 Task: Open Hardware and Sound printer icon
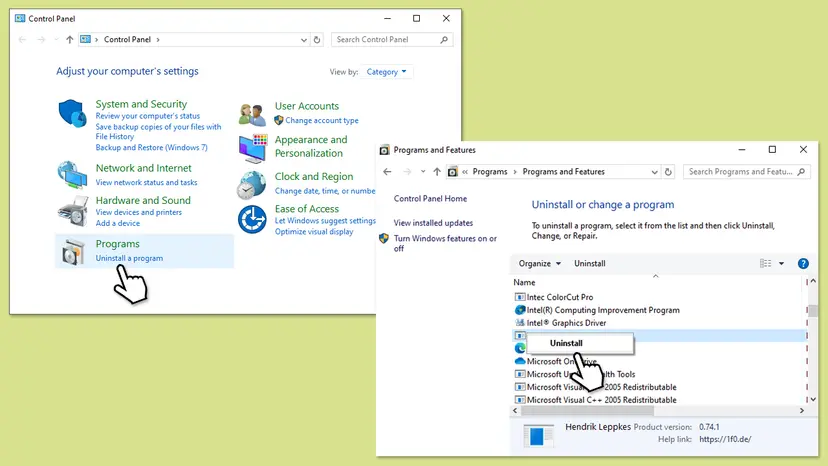(x=72, y=211)
